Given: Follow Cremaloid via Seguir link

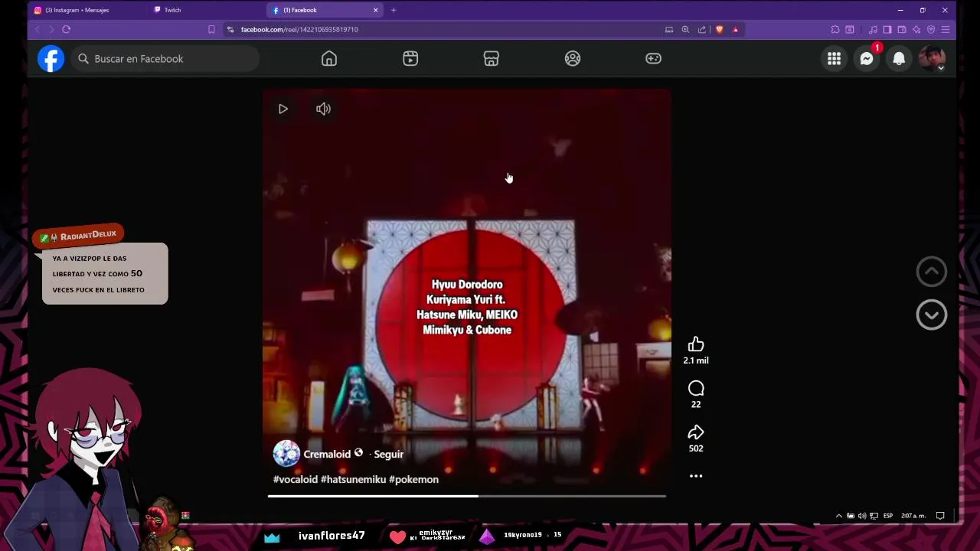Looking at the screenshot, I should tap(389, 455).
